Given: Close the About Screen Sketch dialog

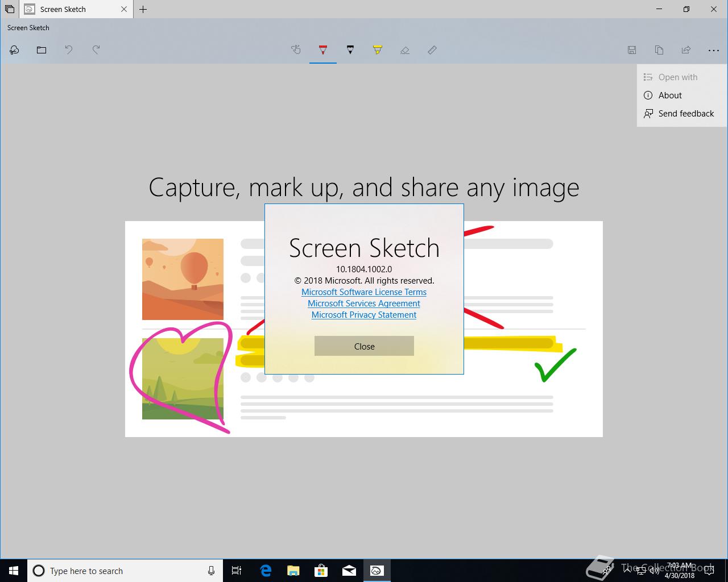Looking at the screenshot, I should click(x=364, y=346).
